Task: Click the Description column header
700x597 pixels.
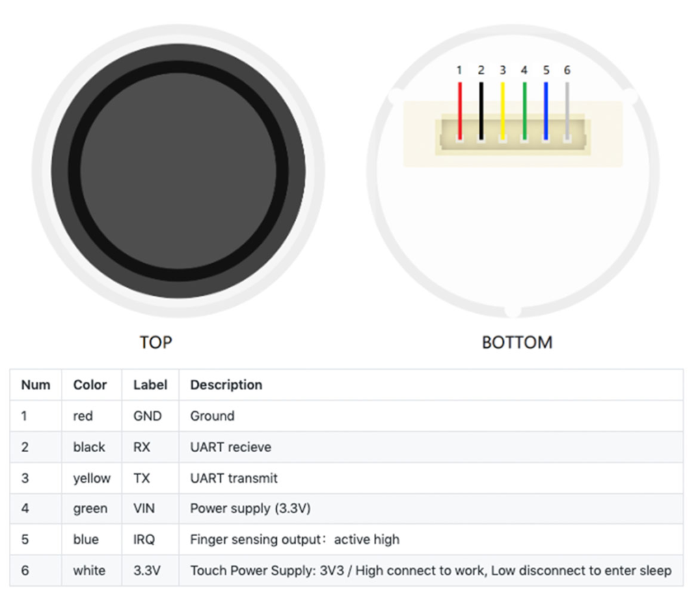Action: tap(226, 385)
